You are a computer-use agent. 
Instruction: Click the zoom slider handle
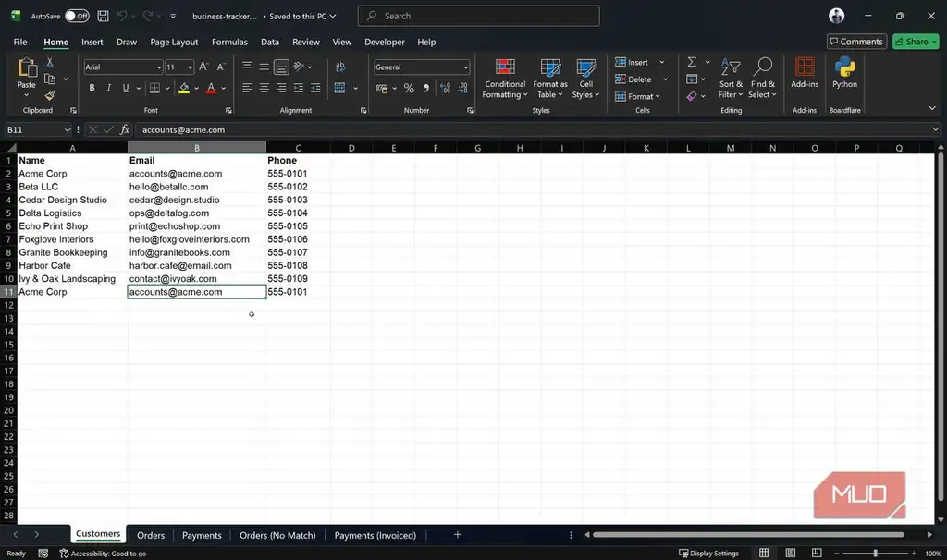(x=875, y=553)
